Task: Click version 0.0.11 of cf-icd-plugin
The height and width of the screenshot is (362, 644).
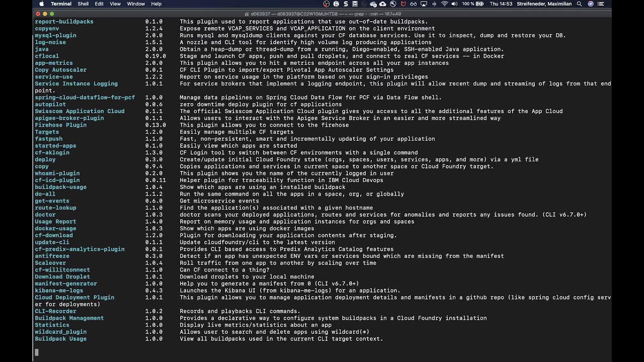Action: point(155,180)
